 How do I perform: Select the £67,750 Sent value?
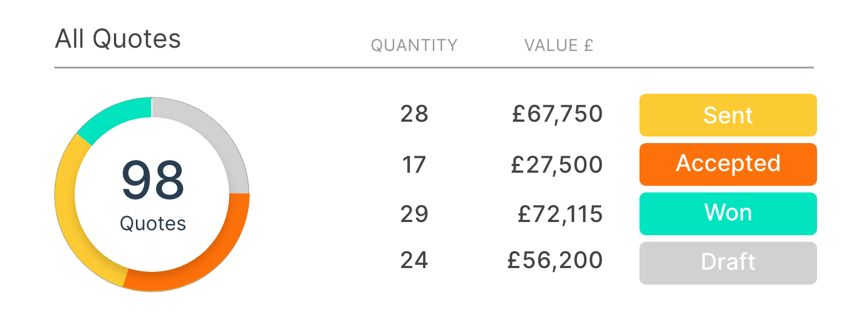pyautogui.click(x=557, y=114)
